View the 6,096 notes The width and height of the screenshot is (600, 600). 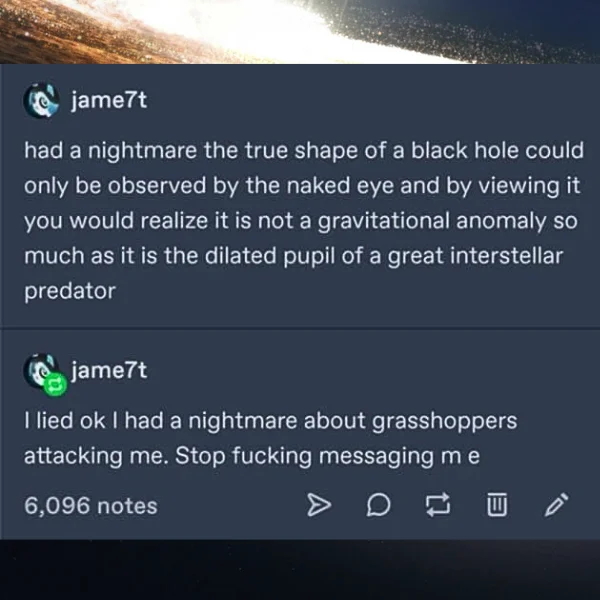[x=91, y=505]
